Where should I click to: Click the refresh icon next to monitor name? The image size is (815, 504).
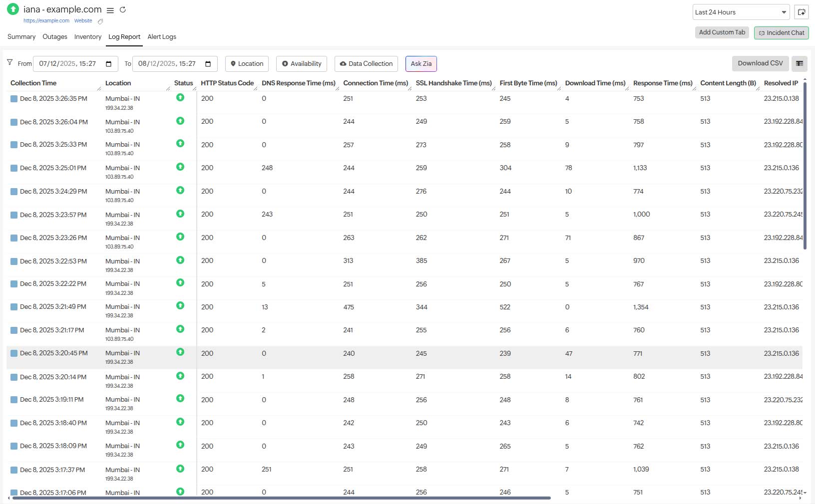[122, 10]
